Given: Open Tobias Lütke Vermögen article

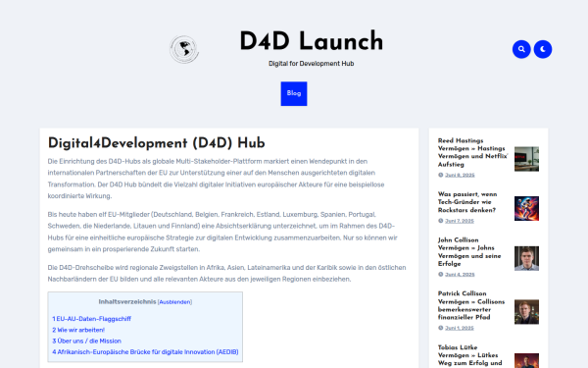Looking at the screenshot, I should pos(469,355).
